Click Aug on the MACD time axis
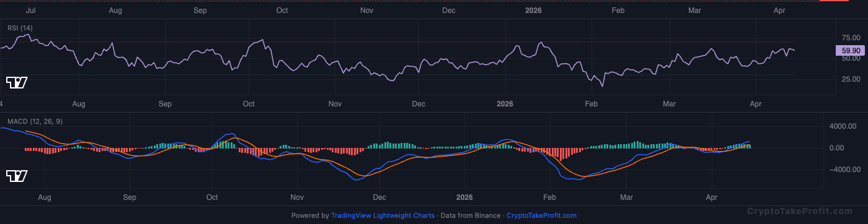The height and width of the screenshot is (224, 868). [44, 197]
